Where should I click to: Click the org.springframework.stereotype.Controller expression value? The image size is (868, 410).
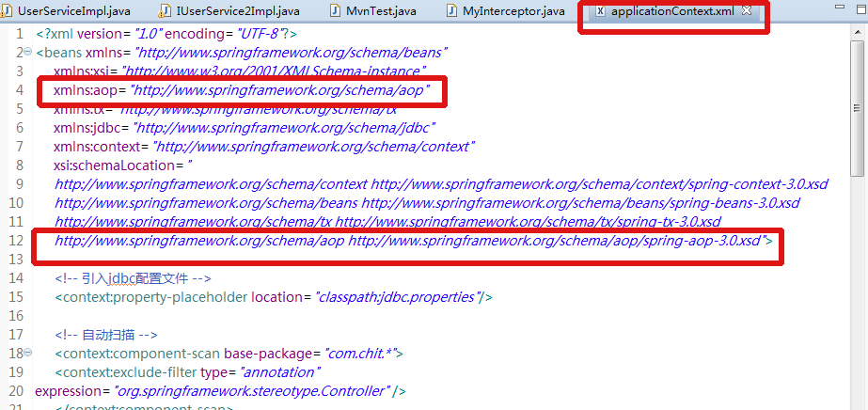tap(252, 390)
